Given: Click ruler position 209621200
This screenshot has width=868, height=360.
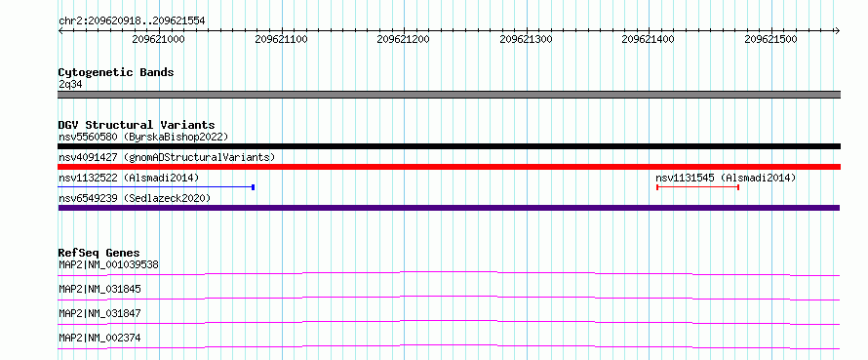Looking at the screenshot, I should pos(404,39).
